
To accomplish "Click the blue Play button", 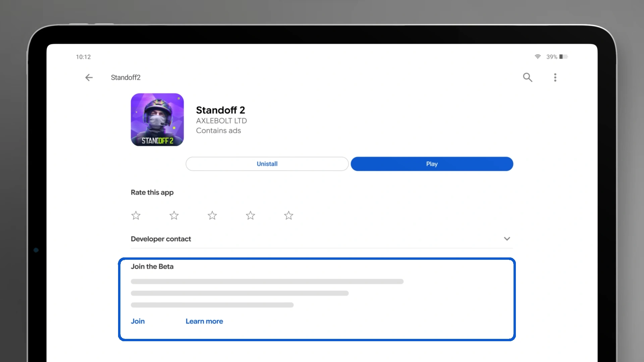I will [x=432, y=164].
